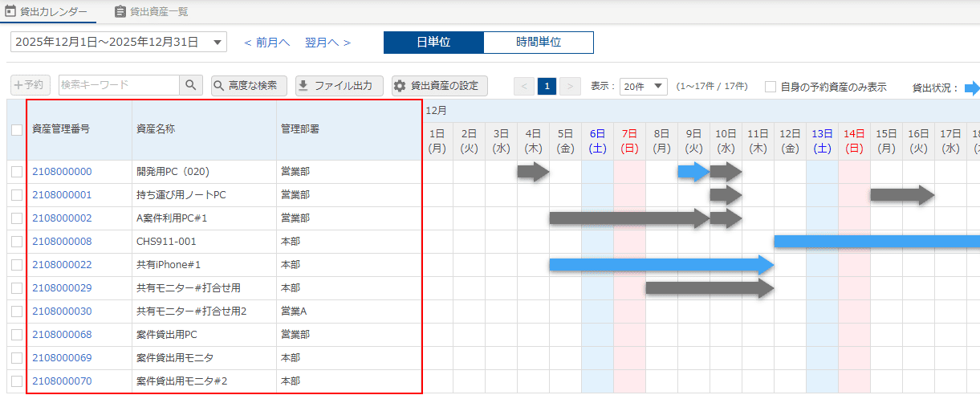980x395 pixels.
Task: Go to 翌月へ next month link
Action: pos(327,43)
